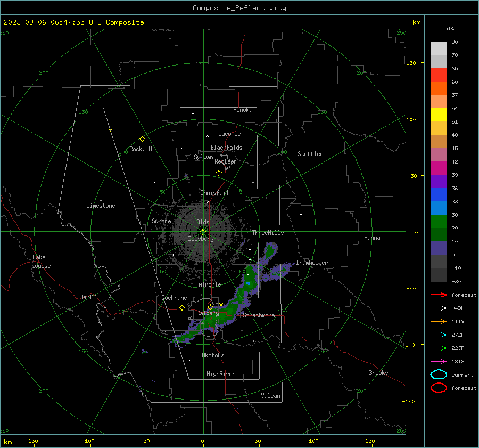This screenshot has width=479, height=448.
Task: Click the Drumheller city label
Action: click(312, 263)
